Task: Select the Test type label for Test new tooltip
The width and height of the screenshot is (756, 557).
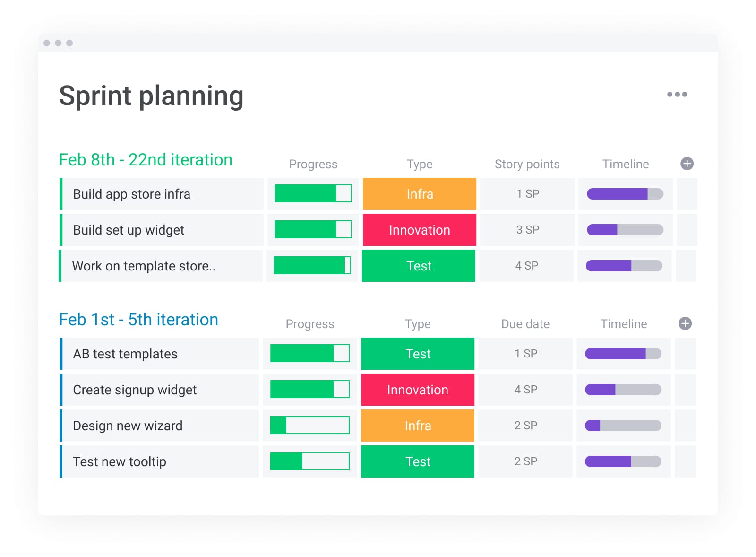Action: tap(417, 461)
